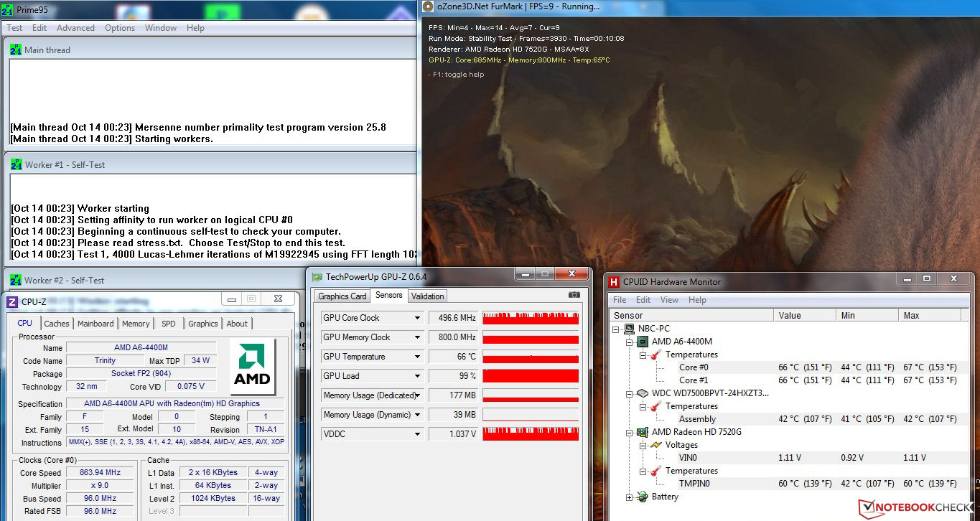980x521 pixels.
Task: Open the View menu in HWMonitor
Action: (670, 300)
